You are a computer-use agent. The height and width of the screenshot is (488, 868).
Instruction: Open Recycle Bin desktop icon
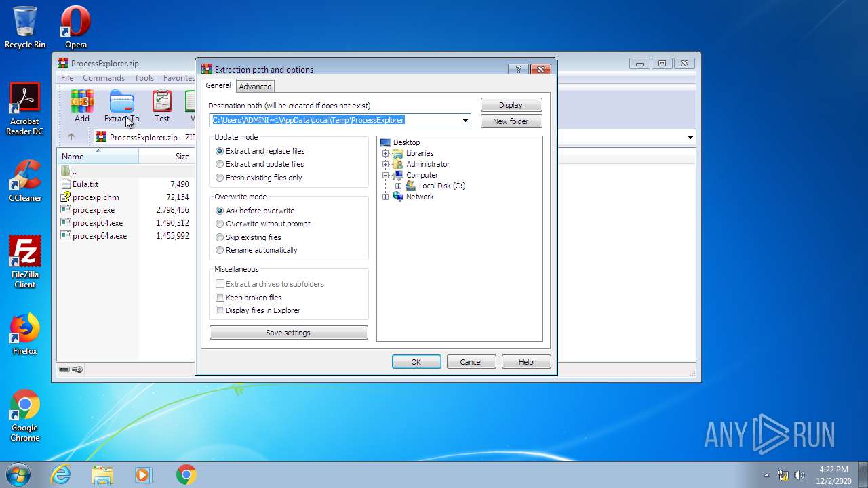(x=25, y=28)
